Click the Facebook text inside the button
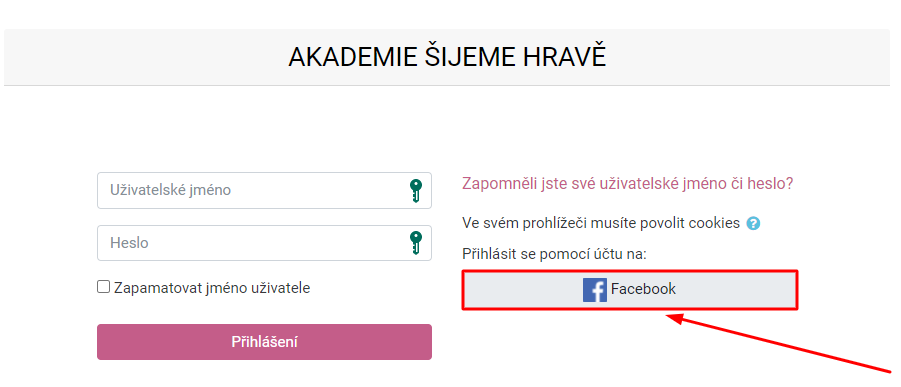This screenshot has width=901, height=387. tap(644, 289)
